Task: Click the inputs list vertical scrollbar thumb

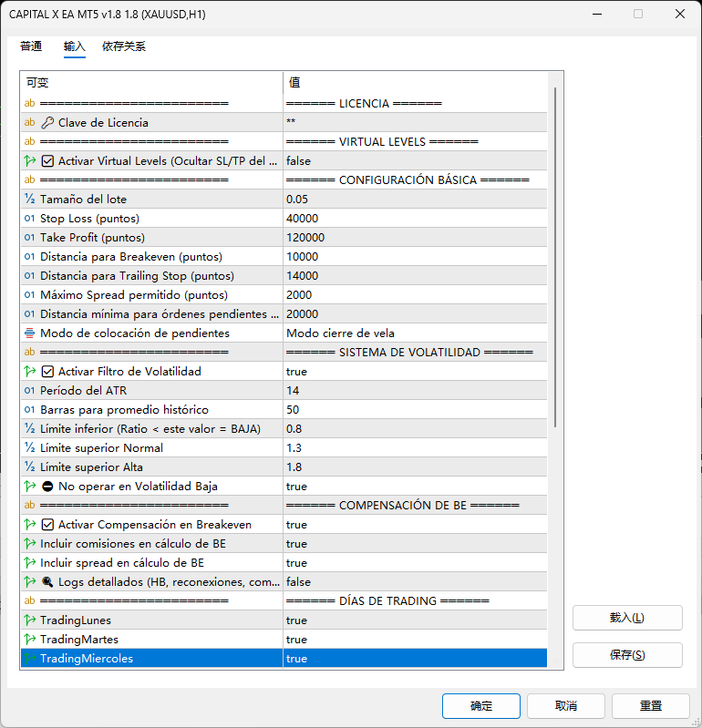Action: (x=555, y=257)
